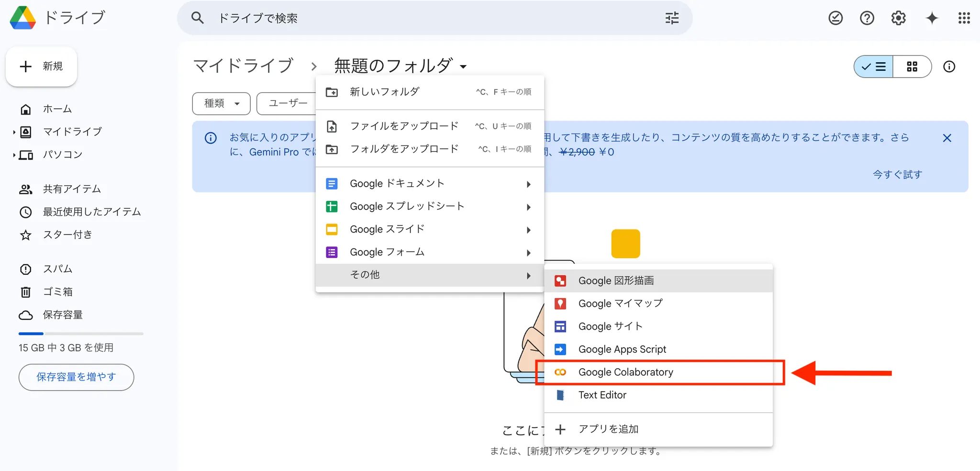The image size is (980, 471).
Task: Click the storage usage progress bar
Action: click(x=81, y=334)
